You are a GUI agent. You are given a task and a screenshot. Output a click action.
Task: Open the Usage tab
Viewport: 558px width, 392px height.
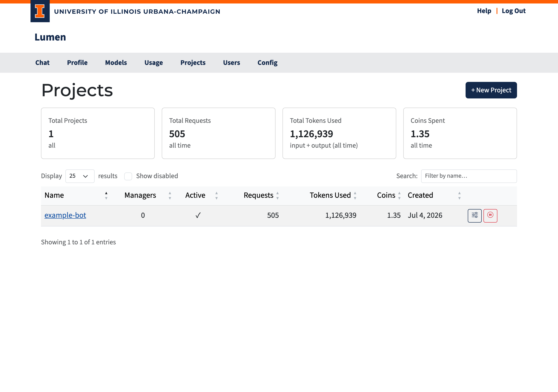(154, 63)
